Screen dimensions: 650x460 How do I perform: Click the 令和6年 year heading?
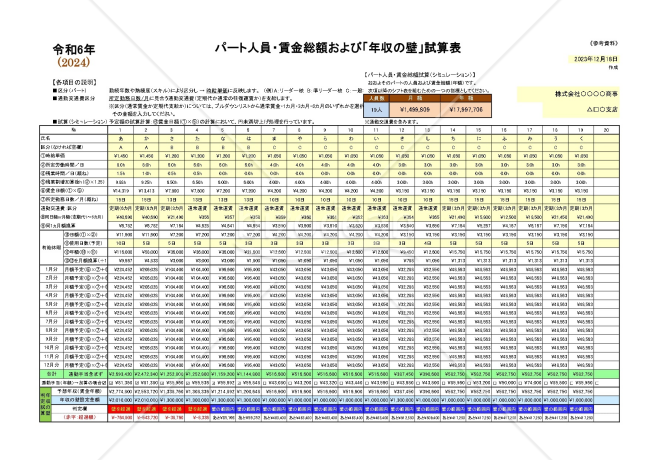pos(74,50)
